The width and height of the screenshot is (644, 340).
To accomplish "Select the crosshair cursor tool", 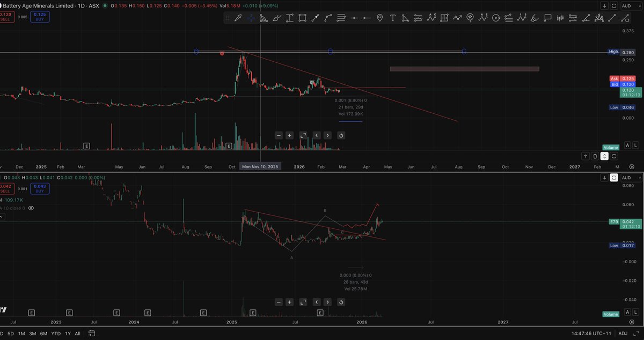I will click(x=251, y=18).
